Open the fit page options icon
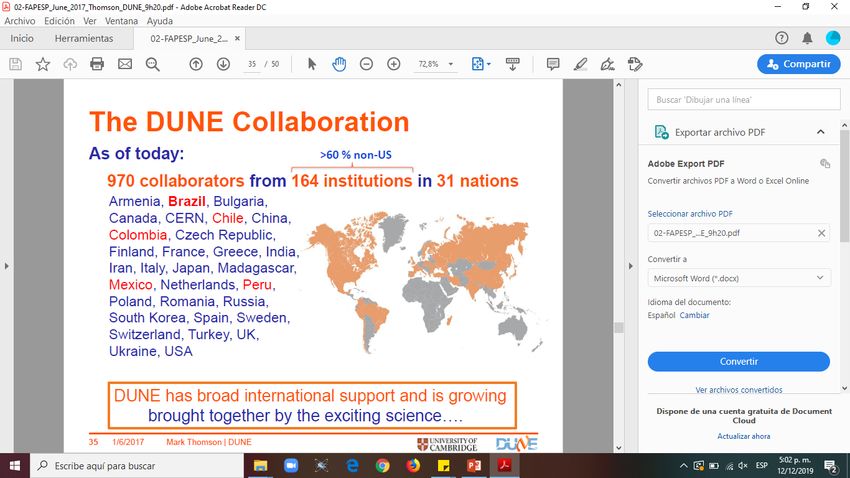850x478 pixels. [481, 64]
